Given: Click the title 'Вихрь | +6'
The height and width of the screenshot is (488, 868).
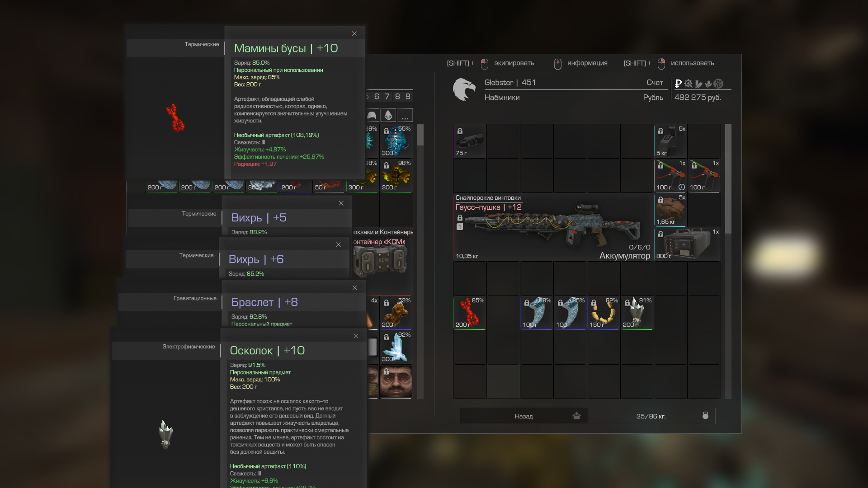Looking at the screenshot, I should click(x=256, y=259).
